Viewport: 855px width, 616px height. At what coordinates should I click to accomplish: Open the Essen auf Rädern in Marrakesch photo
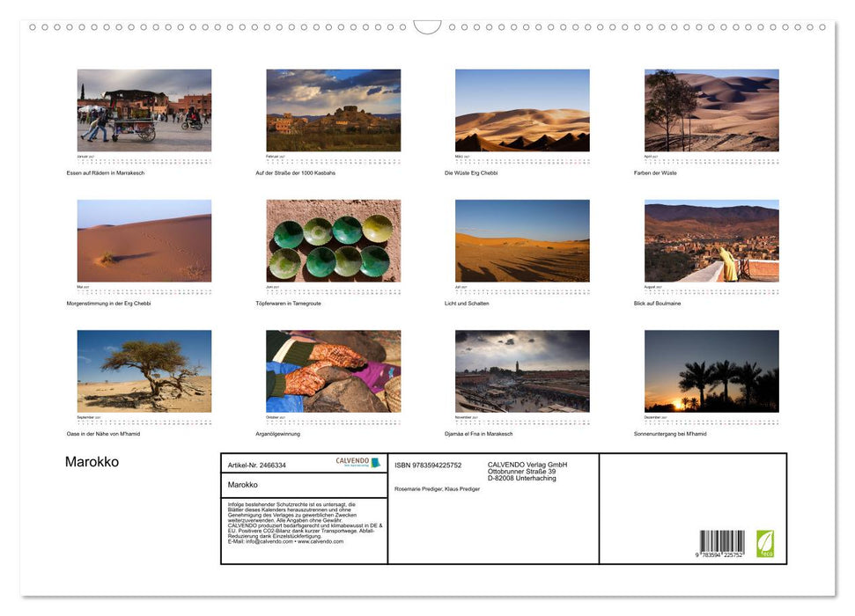pos(144,110)
